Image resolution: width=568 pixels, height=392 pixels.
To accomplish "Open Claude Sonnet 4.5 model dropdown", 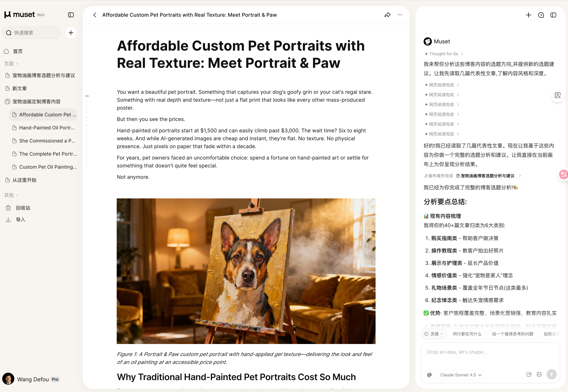I will [461, 375].
